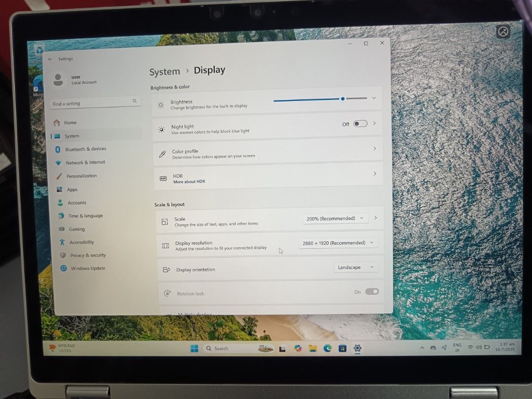Image resolution: width=532 pixels, height=399 pixels.
Task: Click the location tray icon
Action: point(444,347)
